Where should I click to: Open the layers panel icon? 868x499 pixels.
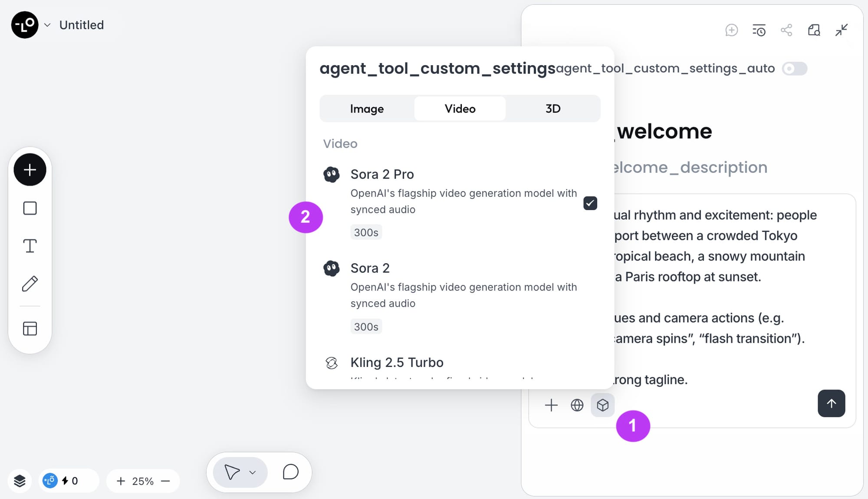click(20, 481)
